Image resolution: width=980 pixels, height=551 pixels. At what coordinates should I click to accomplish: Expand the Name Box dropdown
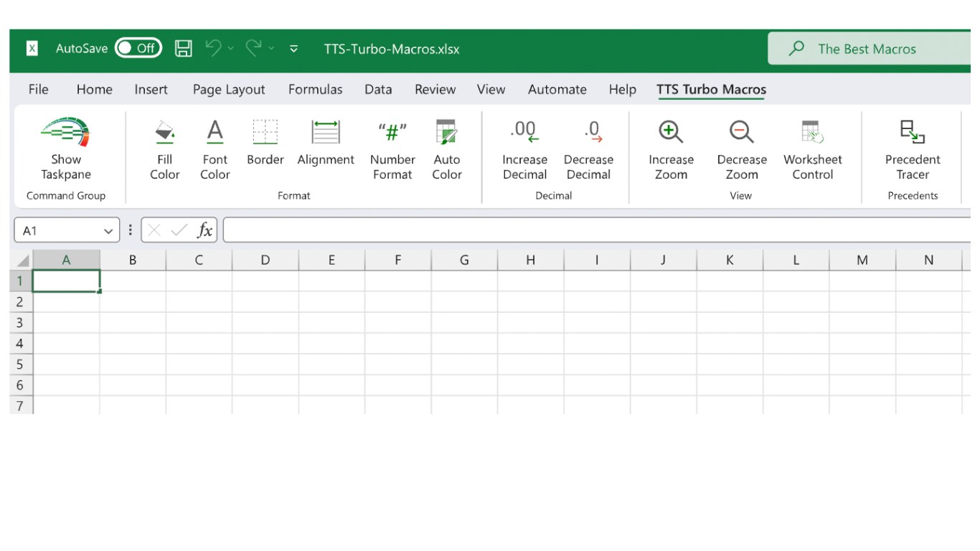tap(108, 231)
